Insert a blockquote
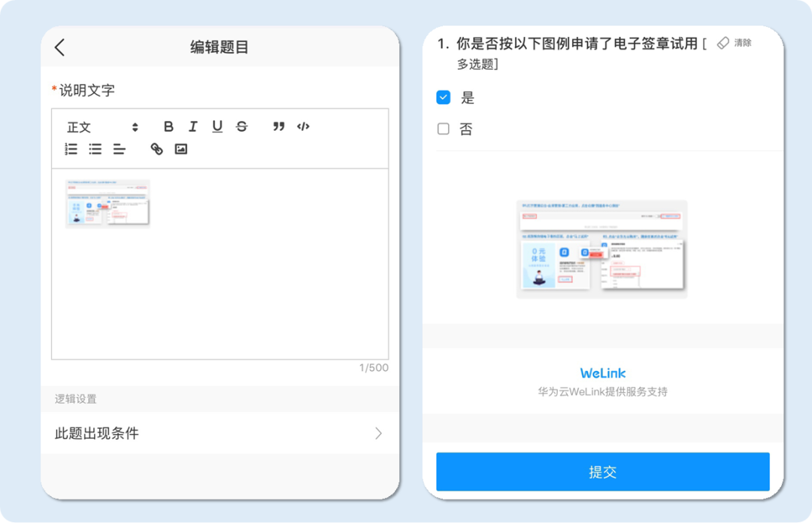 point(279,126)
